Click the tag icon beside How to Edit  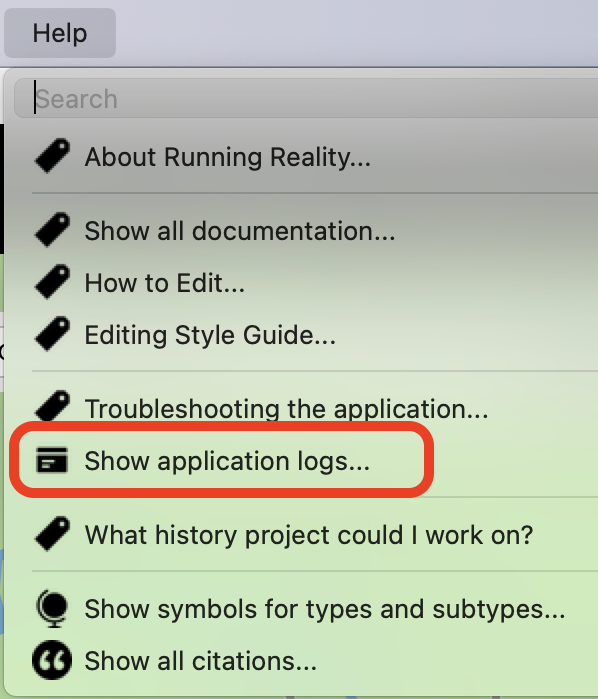[52, 282]
